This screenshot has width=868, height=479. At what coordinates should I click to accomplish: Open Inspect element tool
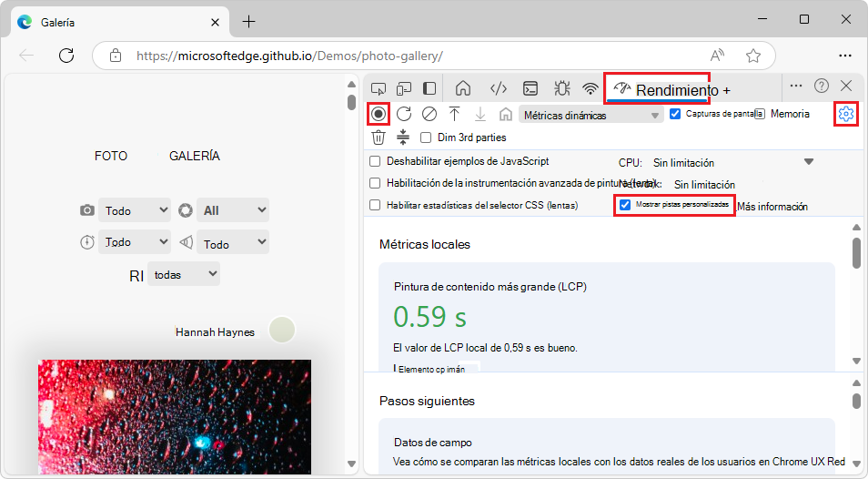(378, 88)
